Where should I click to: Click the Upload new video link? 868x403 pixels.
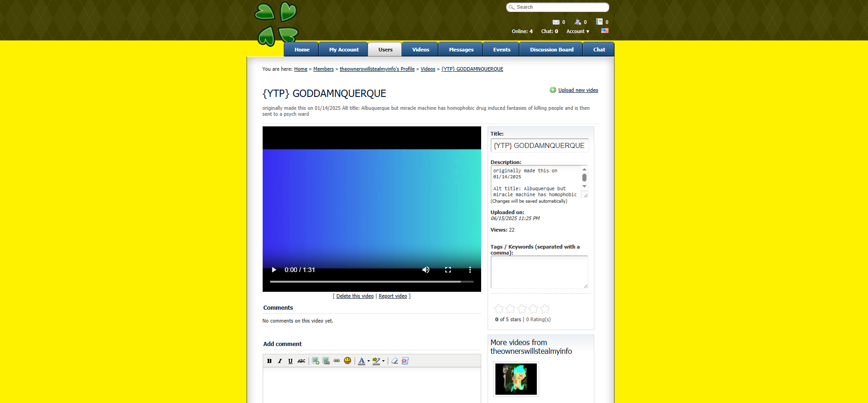(578, 90)
